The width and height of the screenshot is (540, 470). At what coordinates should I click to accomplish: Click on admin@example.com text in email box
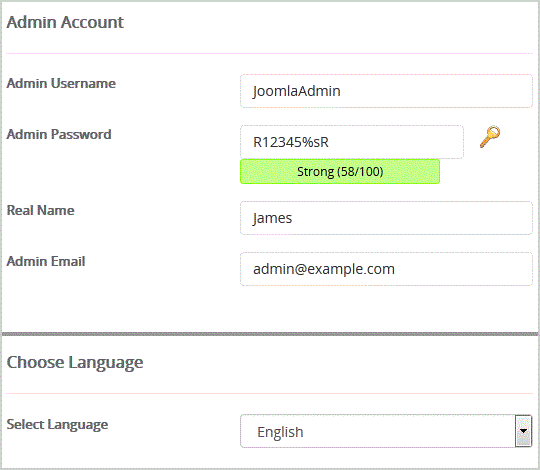324,269
